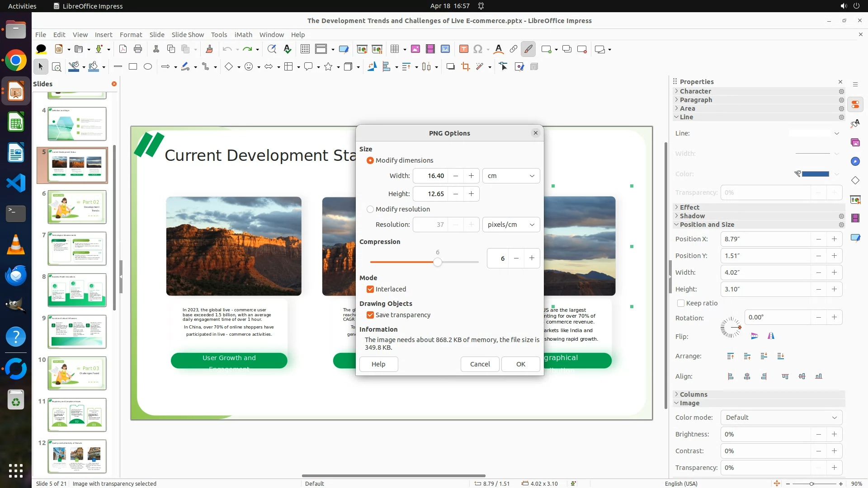Screen dimensions: 868x488
Task: Uncheck the Interlaced checkbox
Action: tap(370, 289)
